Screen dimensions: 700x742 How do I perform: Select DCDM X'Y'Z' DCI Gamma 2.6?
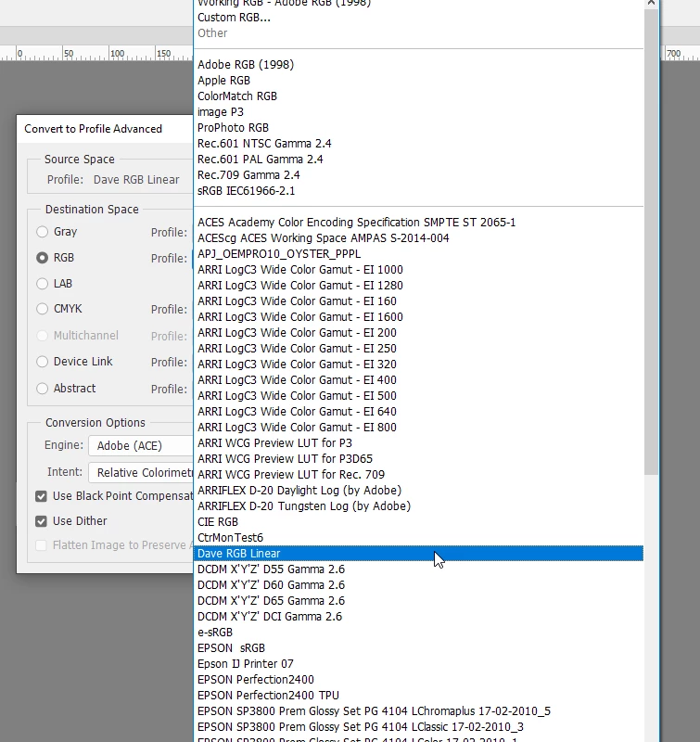[x=418, y=617]
